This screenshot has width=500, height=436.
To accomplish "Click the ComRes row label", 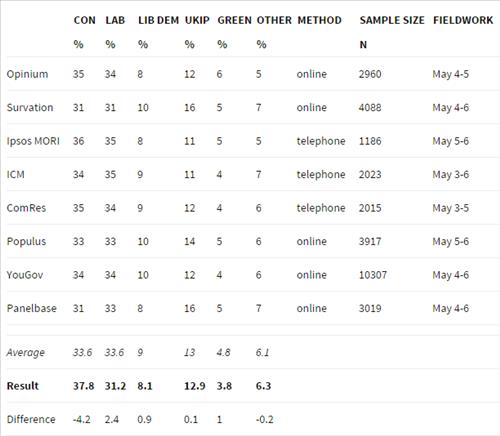I will pyautogui.click(x=26, y=208).
